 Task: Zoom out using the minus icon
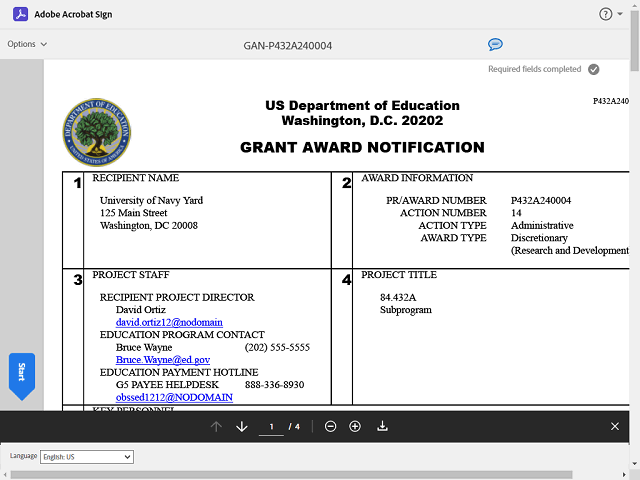(x=331, y=427)
